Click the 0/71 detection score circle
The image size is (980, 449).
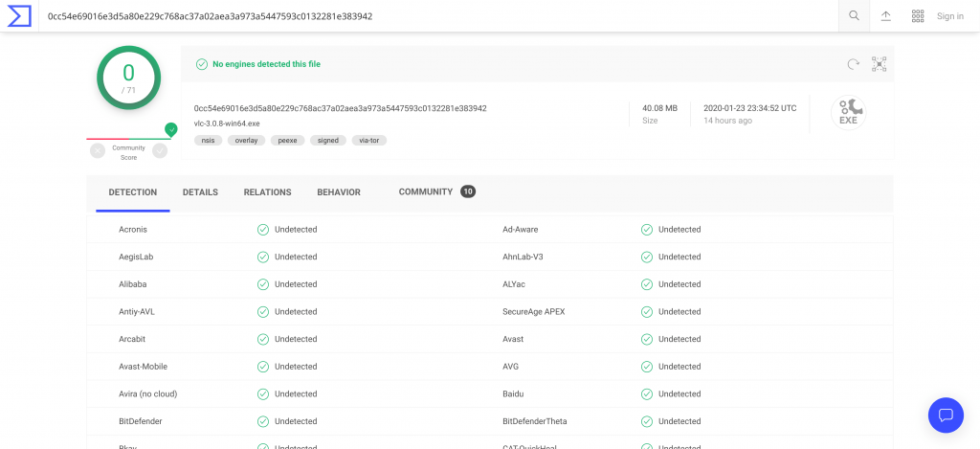129,78
